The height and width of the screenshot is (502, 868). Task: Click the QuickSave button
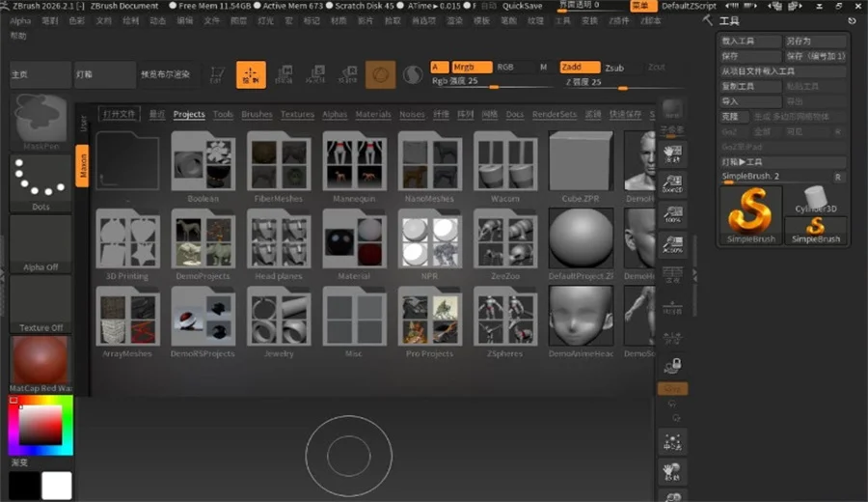(522, 6)
